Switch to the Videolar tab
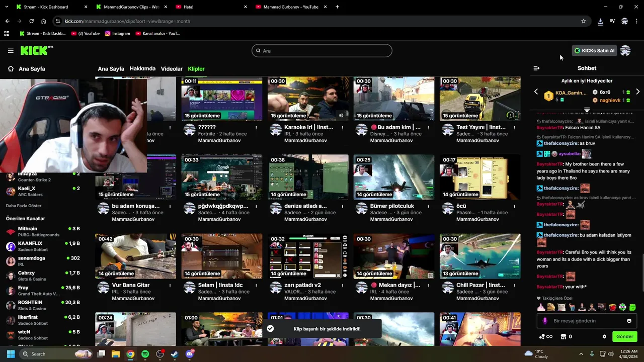This screenshot has height=362, width=644. tap(172, 69)
